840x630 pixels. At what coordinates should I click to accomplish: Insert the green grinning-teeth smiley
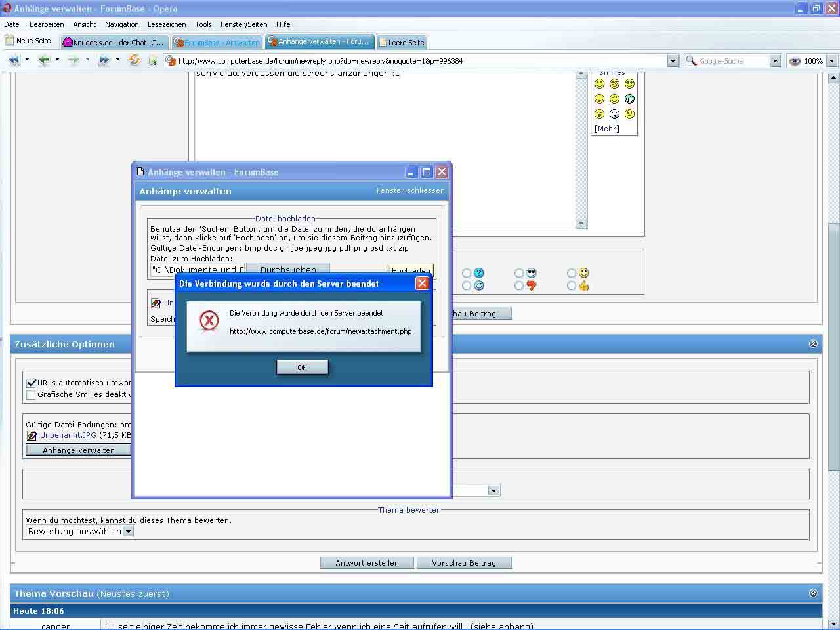(x=629, y=98)
